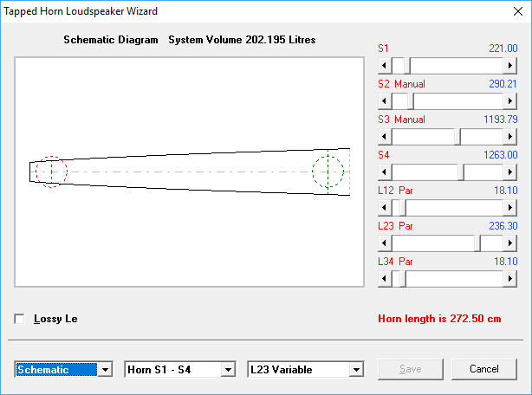The image size is (532, 395).
Task: Click the L12 slider left arrow
Action: (385, 208)
